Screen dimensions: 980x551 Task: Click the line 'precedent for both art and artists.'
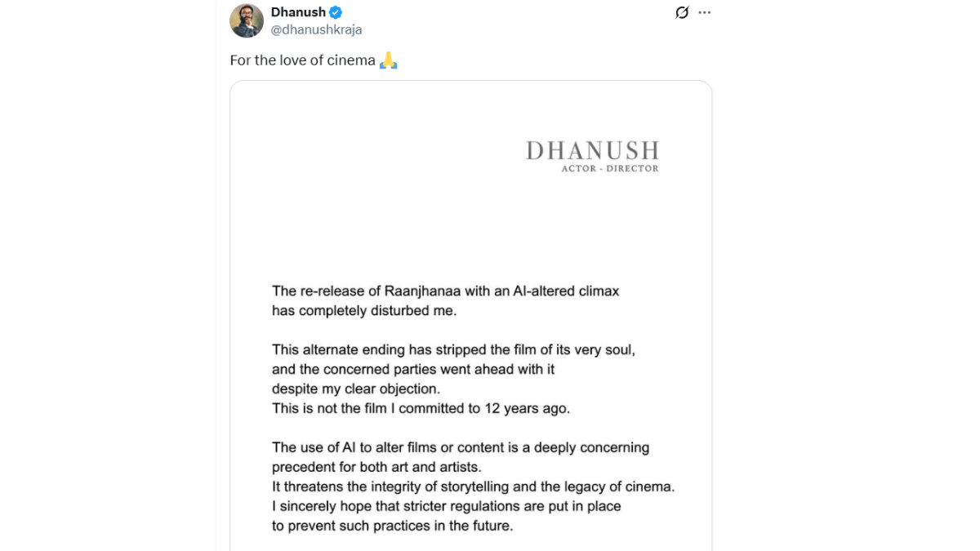point(376,467)
